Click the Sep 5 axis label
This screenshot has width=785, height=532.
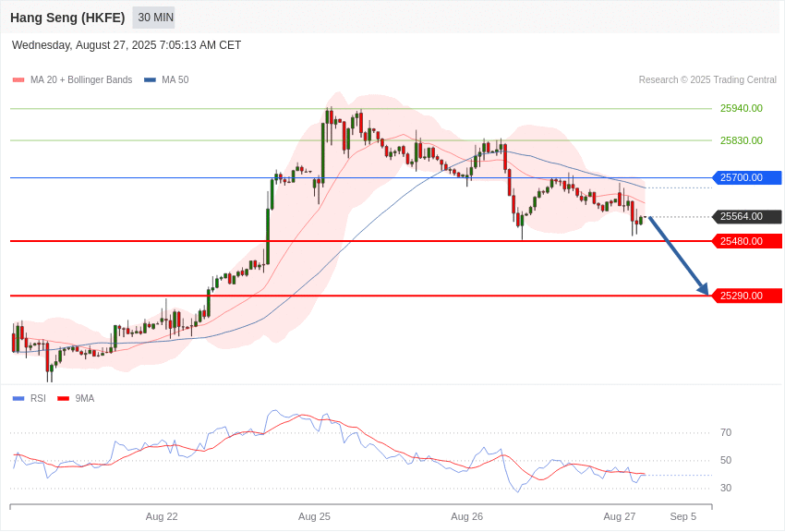(x=683, y=516)
